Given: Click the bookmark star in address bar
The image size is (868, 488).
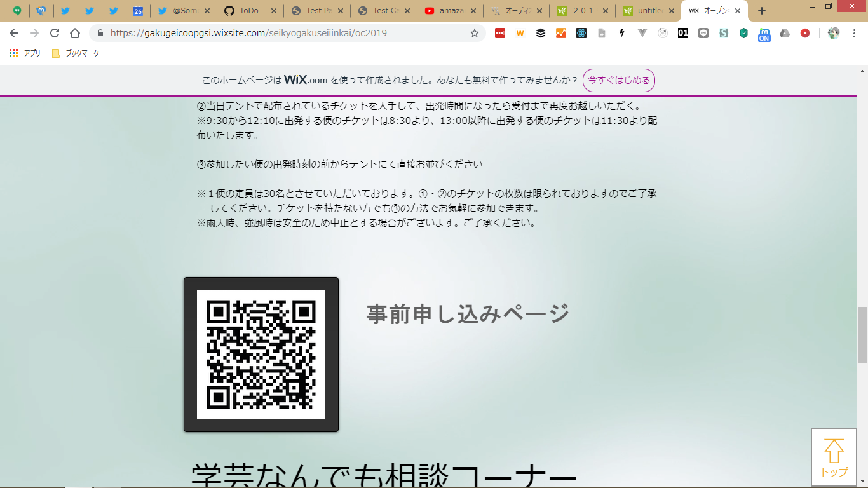Looking at the screenshot, I should [x=474, y=34].
